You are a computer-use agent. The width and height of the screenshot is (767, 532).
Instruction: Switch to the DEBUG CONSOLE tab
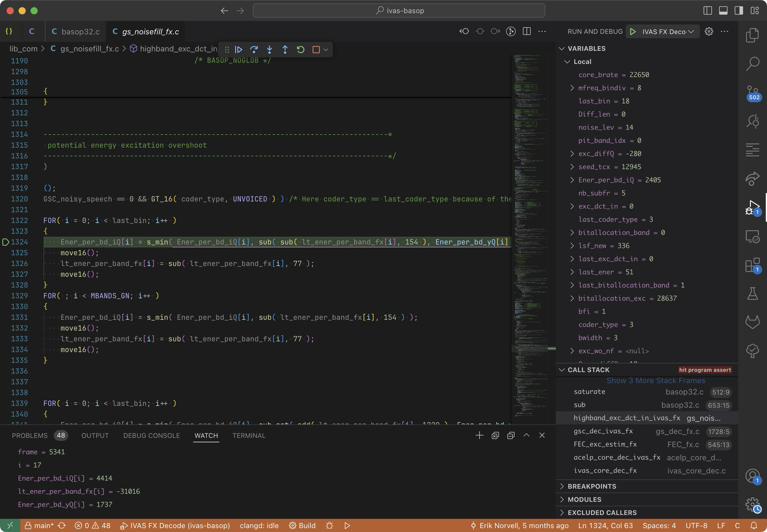[151, 436]
